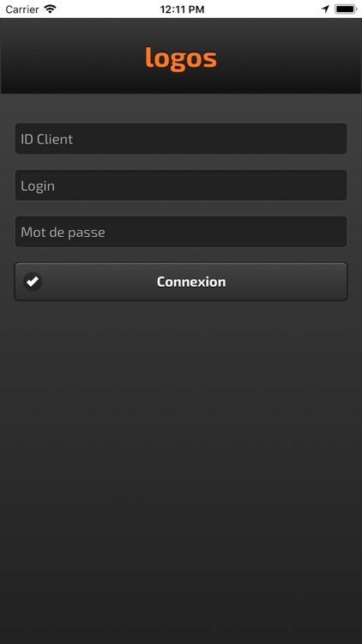
Task: Activate the username Login box
Action: [x=181, y=185]
